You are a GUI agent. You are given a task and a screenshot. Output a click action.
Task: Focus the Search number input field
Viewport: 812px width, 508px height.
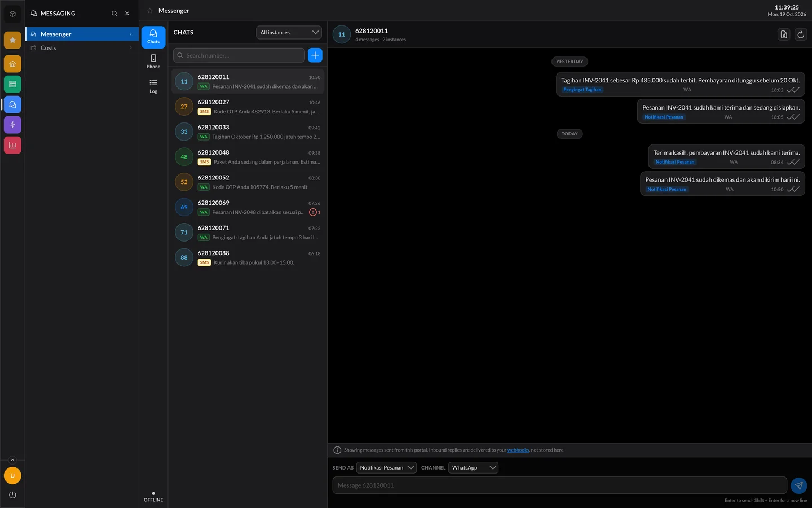(x=239, y=55)
